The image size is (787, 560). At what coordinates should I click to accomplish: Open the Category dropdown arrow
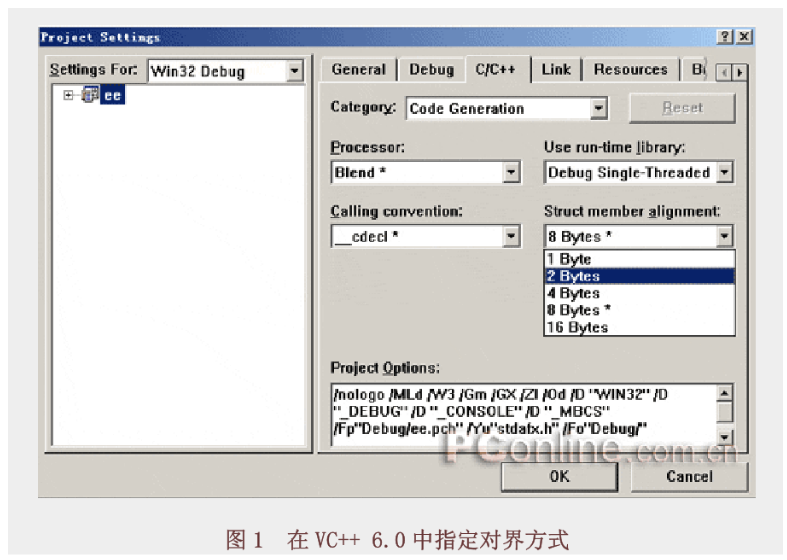598,108
